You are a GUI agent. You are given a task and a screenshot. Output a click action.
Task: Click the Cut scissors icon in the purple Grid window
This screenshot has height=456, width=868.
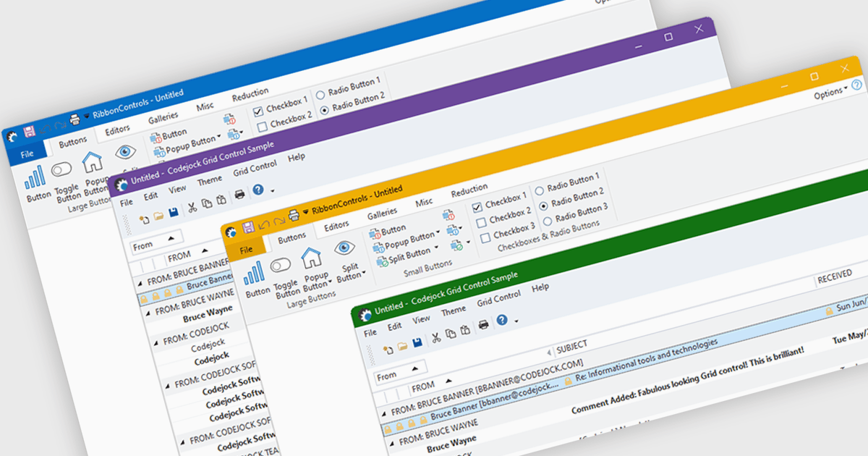click(192, 208)
